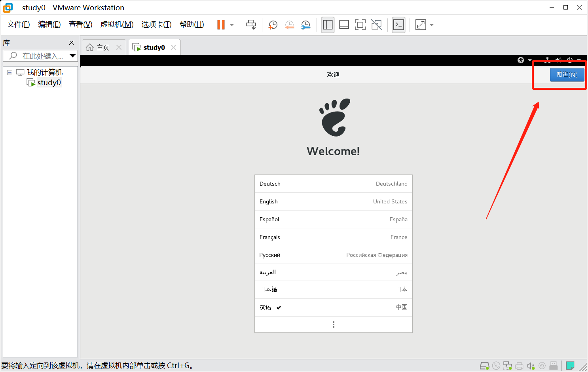Screen dimensions: 588x372
Task: Collapse the 我的计算机 tree node
Action: (x=9, y=72)
